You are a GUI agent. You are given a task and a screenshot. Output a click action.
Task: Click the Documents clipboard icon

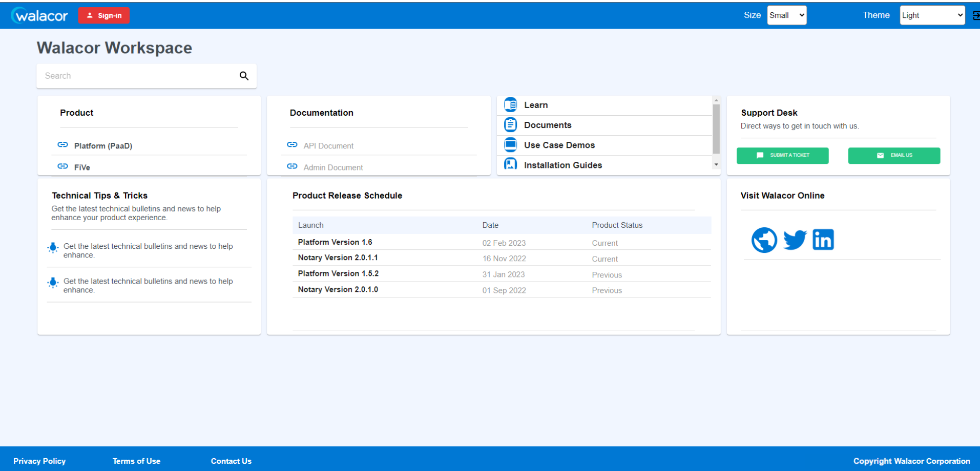pyautogui.click(x=511, y=124)
